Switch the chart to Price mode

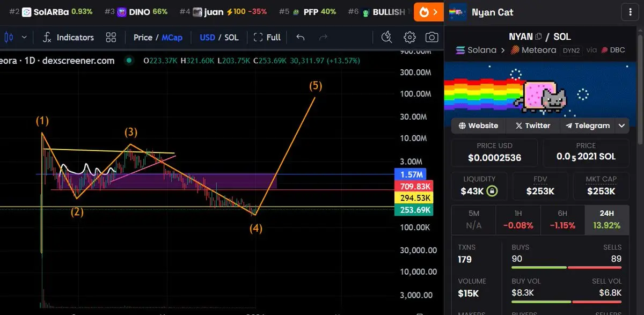click(x=143, y=38)
